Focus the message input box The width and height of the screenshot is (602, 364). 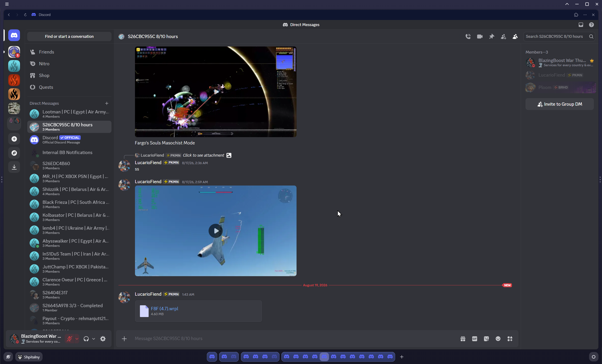coord(293,339)
